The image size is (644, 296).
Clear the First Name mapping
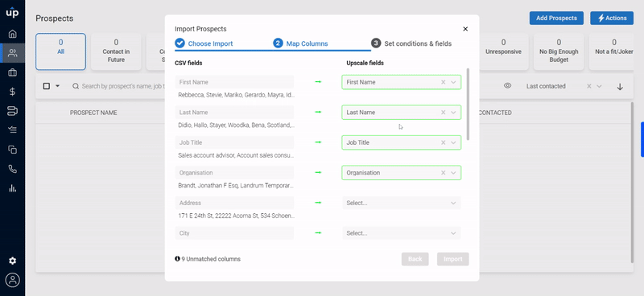click(x=444, y=82)
